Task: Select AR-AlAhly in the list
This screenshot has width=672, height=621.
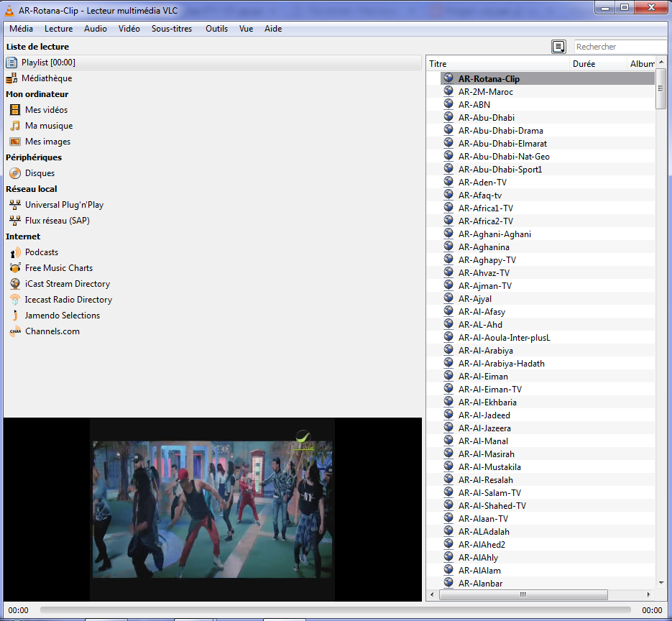Action: pos(547,558)
